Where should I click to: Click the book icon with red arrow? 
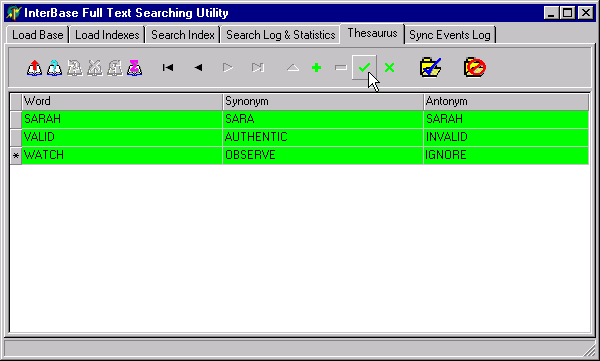coord(34,68)
